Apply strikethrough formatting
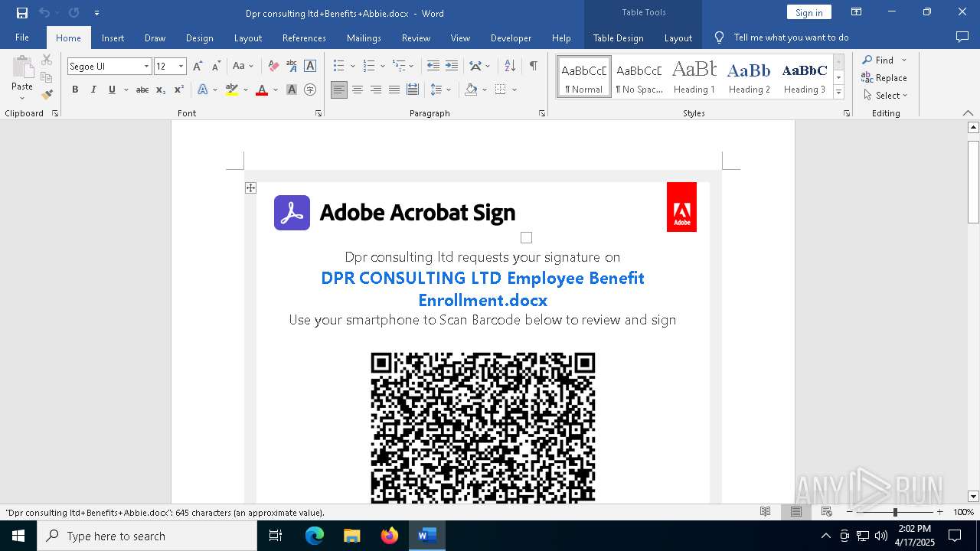Screen dimensions: 980x551 (142, 90)
